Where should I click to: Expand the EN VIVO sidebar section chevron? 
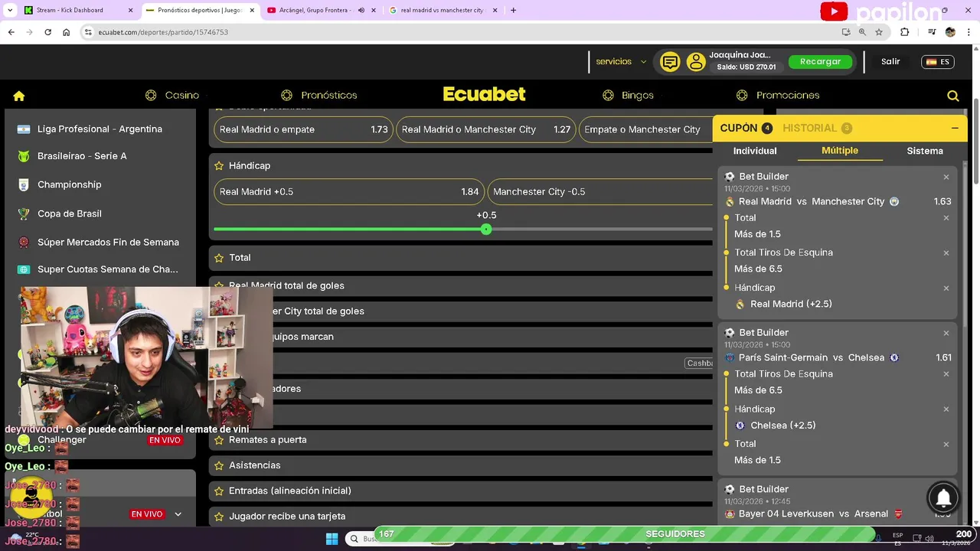coord(178,514)
